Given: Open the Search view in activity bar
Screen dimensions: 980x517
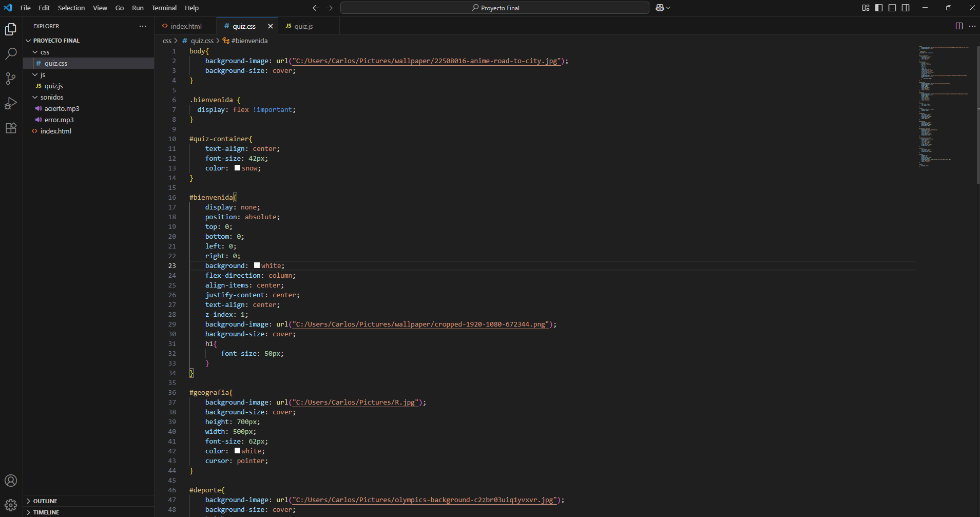Looking at the screenshot, I should point(11,53).
